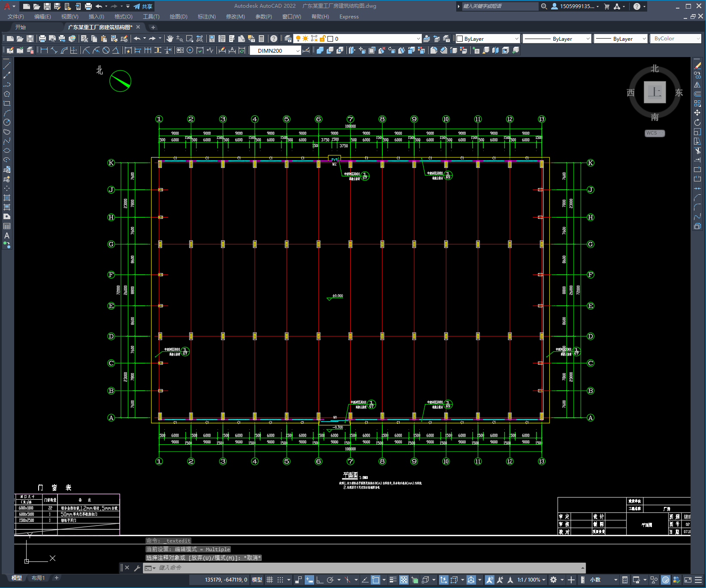Image resolution: width=706 pixels, height=588 pixels.
Task: Select the Rotate tool in modify toolbar
Action: [x=697, y=122]
